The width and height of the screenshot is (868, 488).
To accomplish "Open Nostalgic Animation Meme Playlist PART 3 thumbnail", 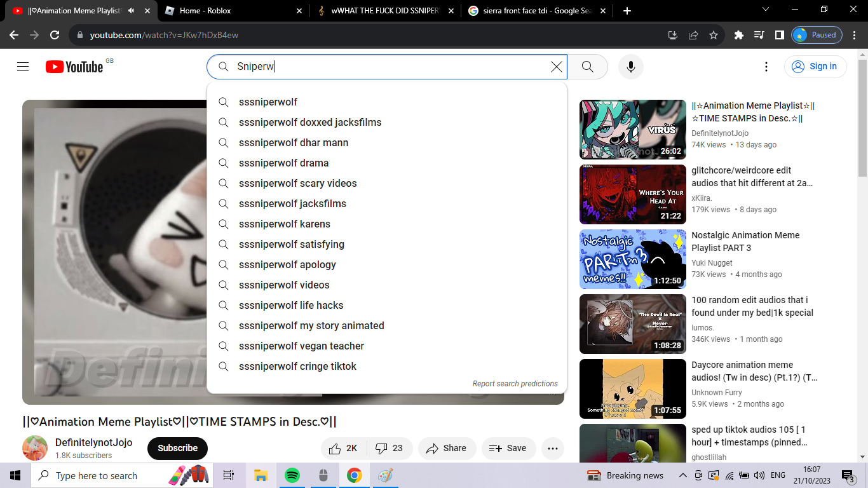I will (x=633, y=259).
